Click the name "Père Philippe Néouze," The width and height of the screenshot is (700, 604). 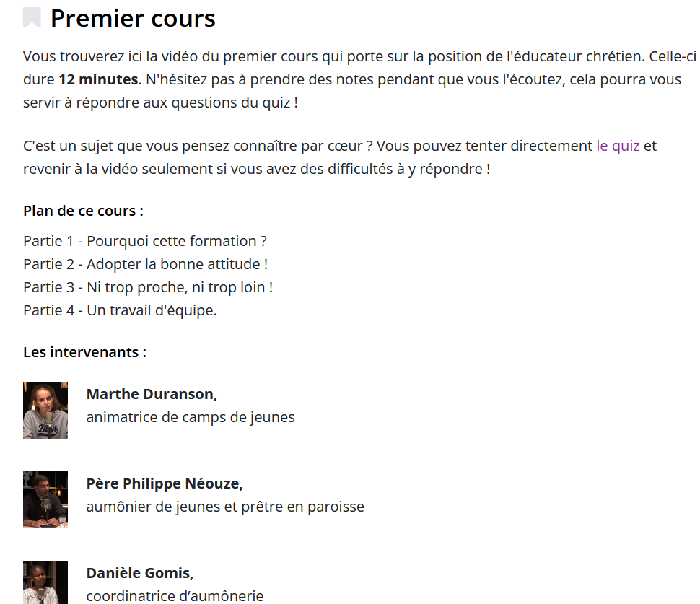[165, 483]
